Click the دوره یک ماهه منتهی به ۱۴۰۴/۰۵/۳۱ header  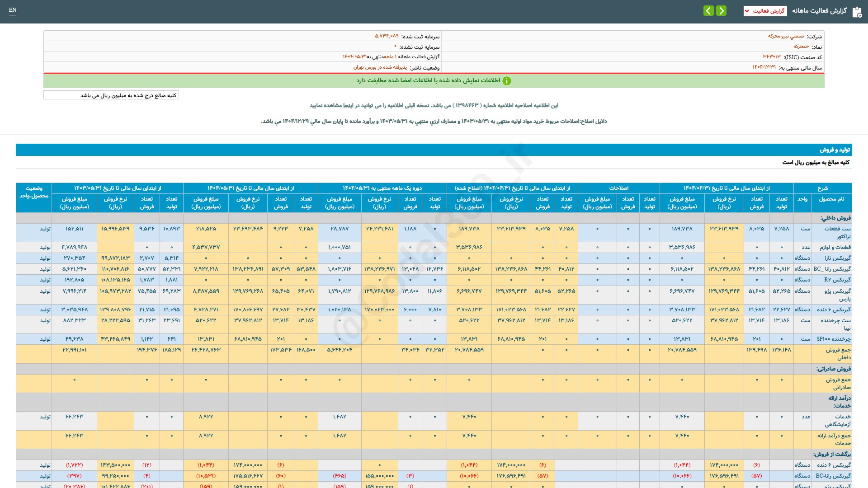point(382,188)
